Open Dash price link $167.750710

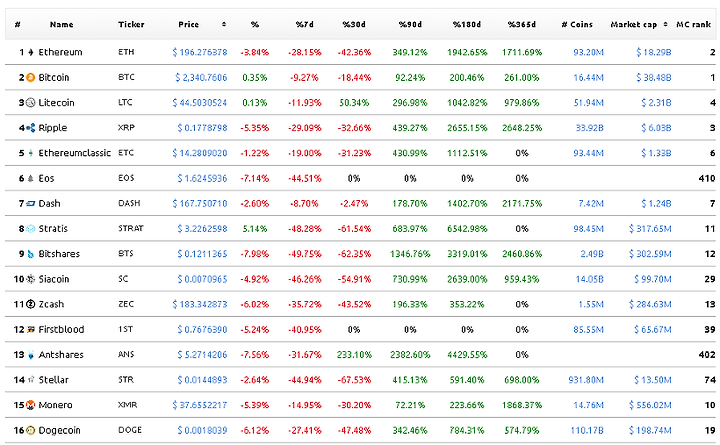pyautogui.click(x=200, y=203)
